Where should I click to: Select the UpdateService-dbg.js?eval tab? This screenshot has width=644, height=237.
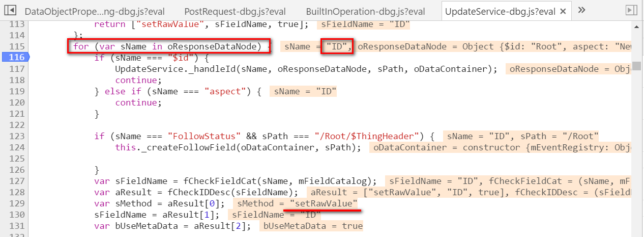[x=500, y=11]
